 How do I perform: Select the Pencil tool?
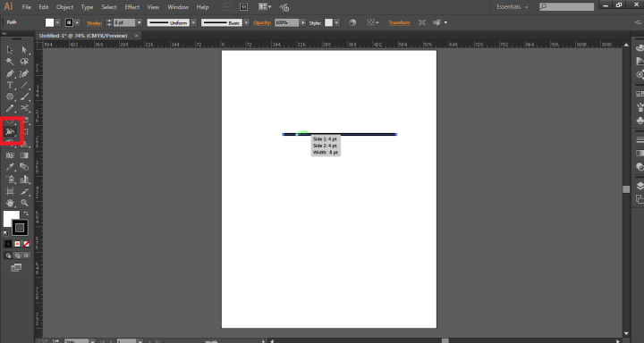[10, 108]
